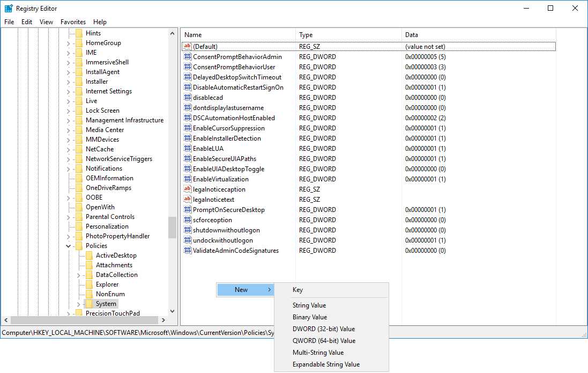Viewport: 588px width, 373px height.
Task: Click the folder icon beside Lock Screen
Action: (x=79, y=111)
